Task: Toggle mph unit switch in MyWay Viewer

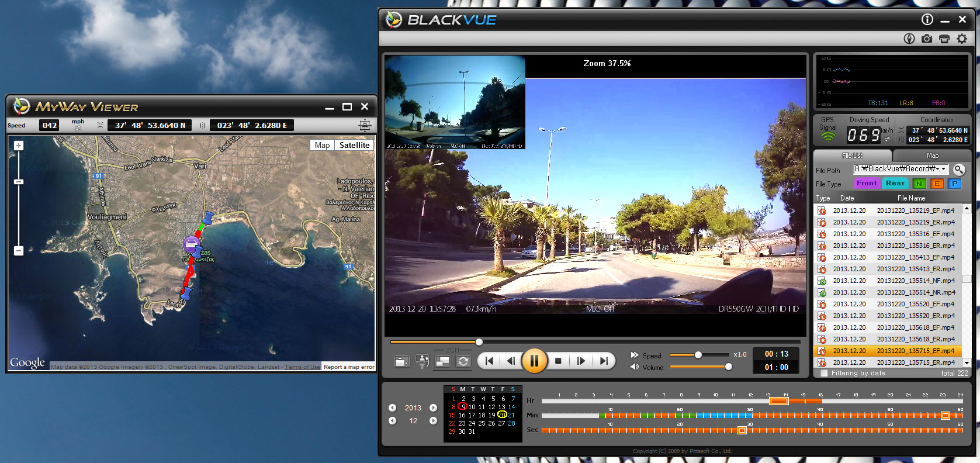Action: 78,127
